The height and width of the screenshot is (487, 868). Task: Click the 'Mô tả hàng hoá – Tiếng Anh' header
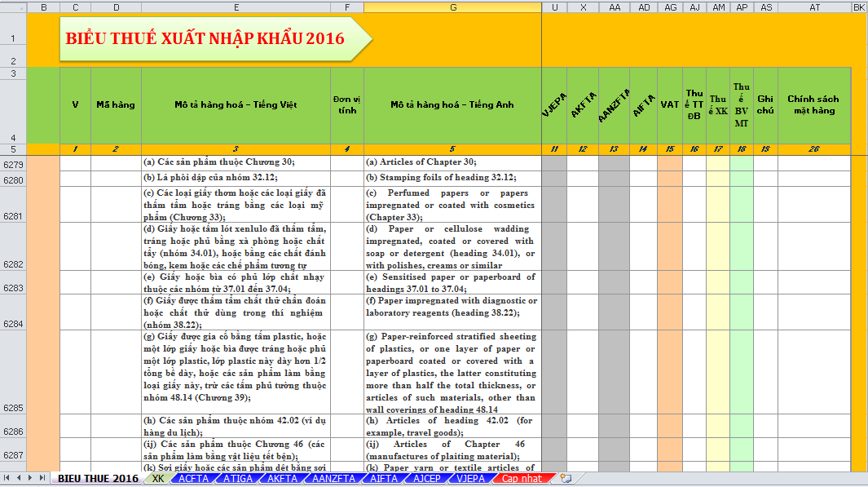pyautogui.click(x=453, y=105)
